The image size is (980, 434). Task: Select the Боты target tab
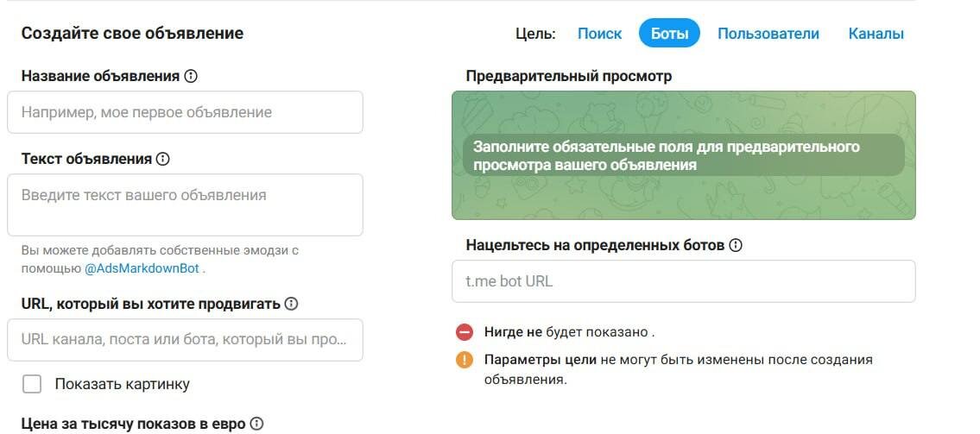tap(669, 34)
